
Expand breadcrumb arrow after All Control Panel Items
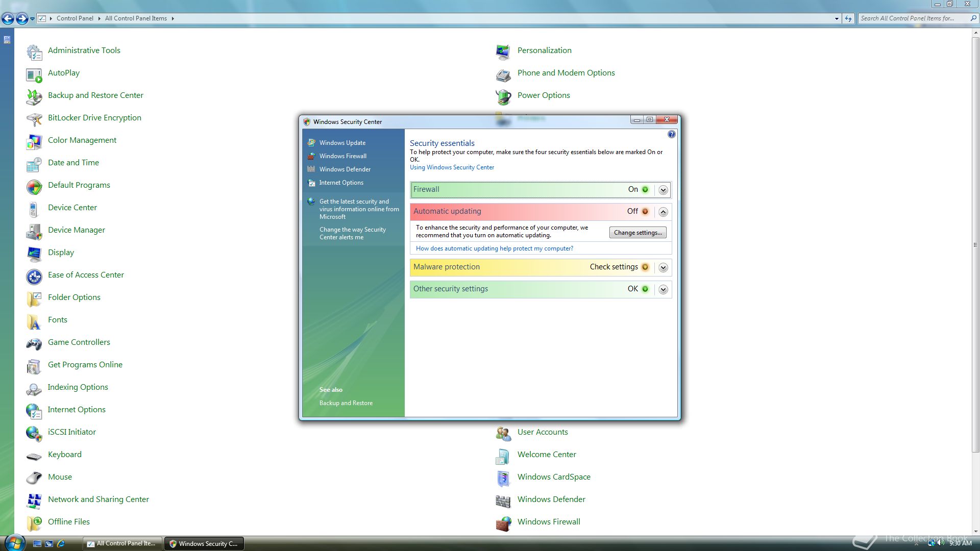[x=173, y=18]
